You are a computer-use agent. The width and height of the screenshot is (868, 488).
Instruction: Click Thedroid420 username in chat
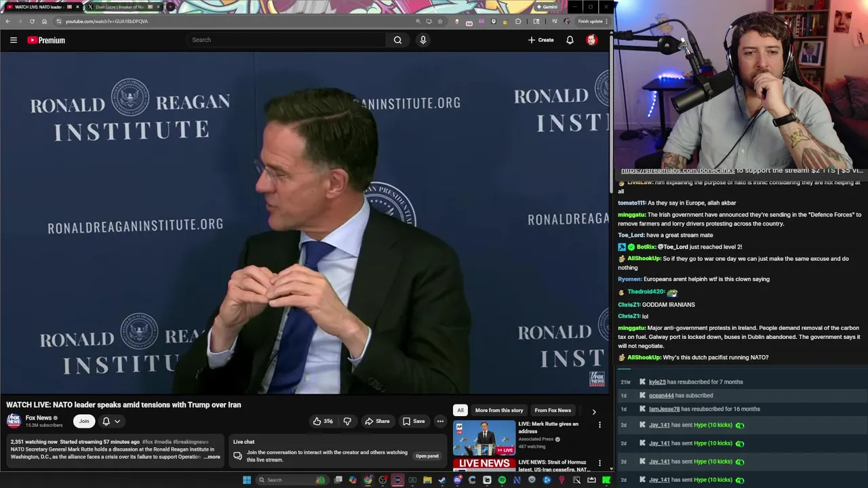646,292
